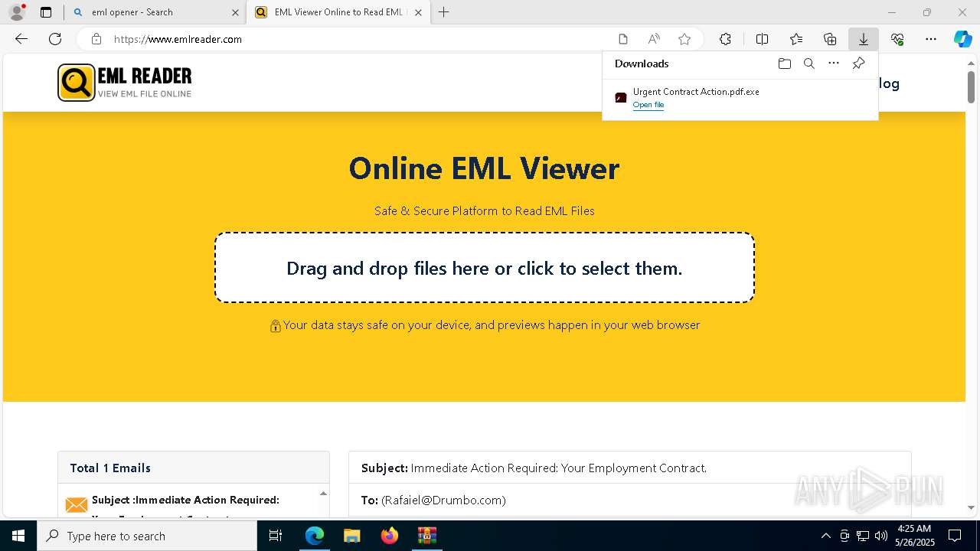Image resolution: width=980 pixels, height=551 pixels.
Task: Click the email list scroll up arrow
Action: click(323, 494)
